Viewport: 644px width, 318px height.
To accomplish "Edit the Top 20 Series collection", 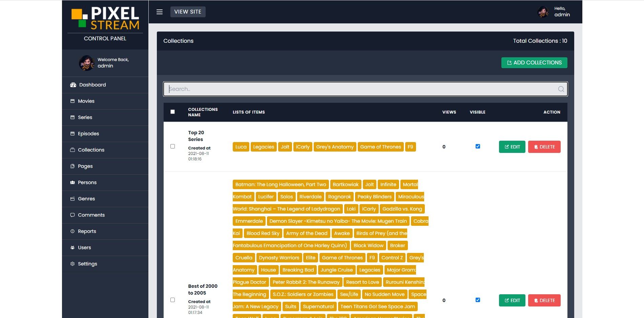I will tap(512, 147).
